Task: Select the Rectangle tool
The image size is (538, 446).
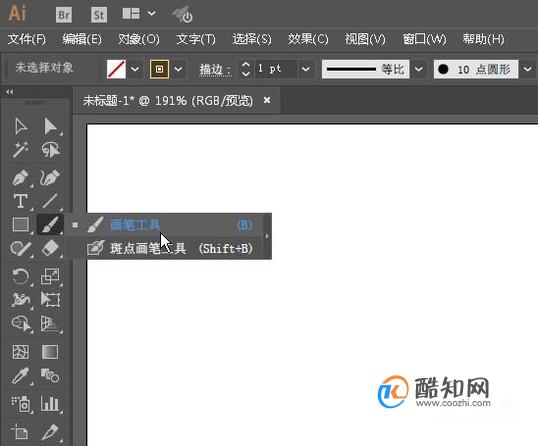Action: (21, 225)
